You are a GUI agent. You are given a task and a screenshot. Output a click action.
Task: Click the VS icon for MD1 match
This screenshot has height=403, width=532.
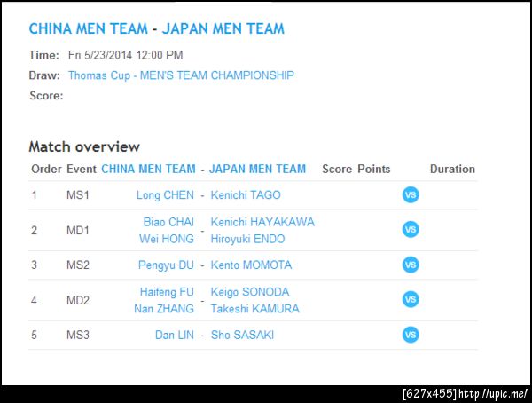point(411,230)
